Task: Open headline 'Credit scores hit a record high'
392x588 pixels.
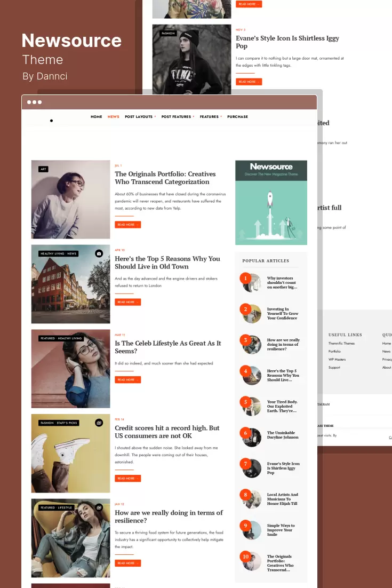Action: pos(167,432)
